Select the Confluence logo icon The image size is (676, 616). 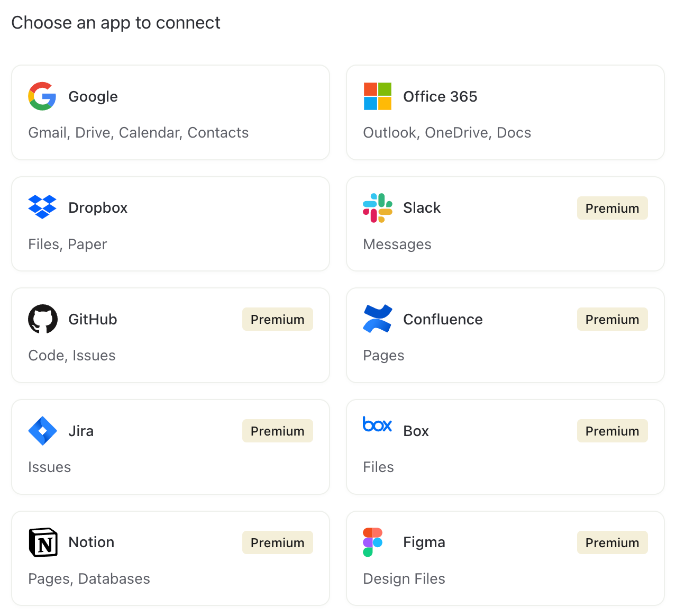(377, 319)
